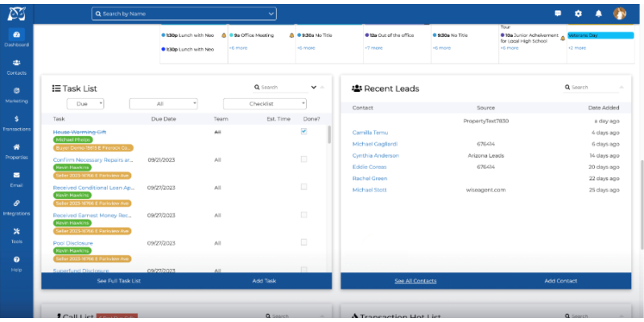Screen dimensions: 644x322
Task: Click the notifications bell icon
Action: [x=598, y=14]
